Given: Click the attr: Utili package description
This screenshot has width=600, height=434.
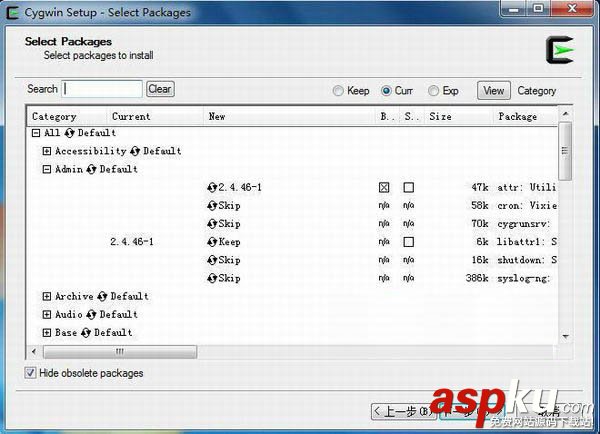Looking at the screenshot, I should (x=527, y=188).
